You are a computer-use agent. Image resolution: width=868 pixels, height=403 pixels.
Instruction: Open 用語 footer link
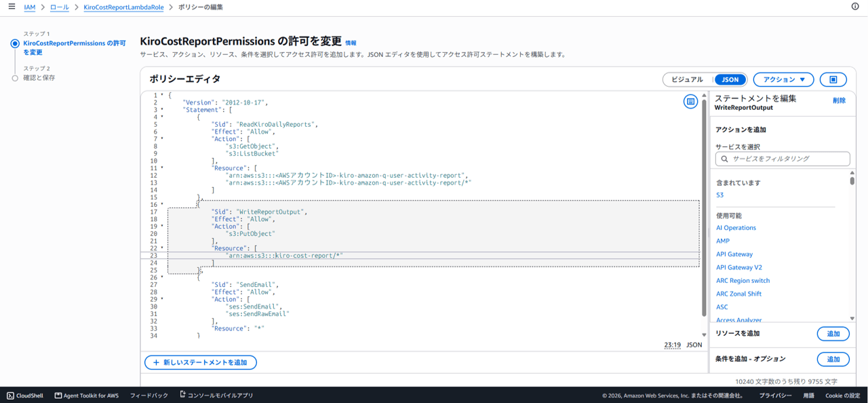coord(808,396)
